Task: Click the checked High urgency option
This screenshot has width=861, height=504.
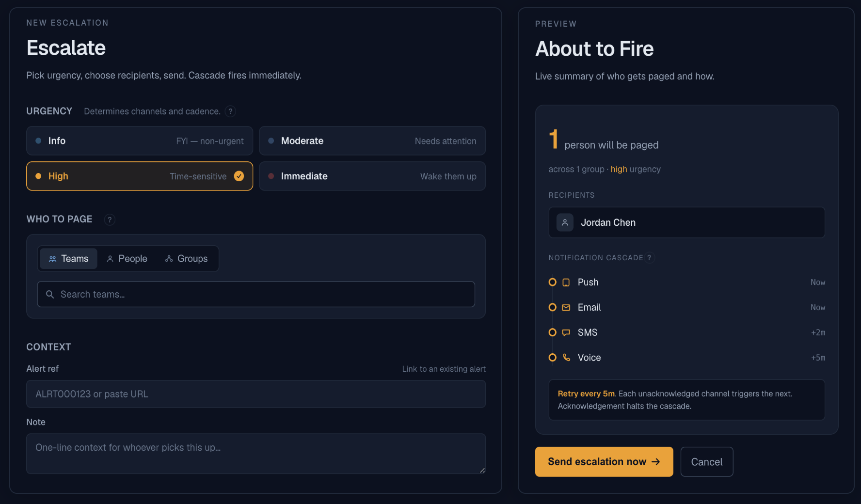Action: pyautogui.click(x=140, y=176)
